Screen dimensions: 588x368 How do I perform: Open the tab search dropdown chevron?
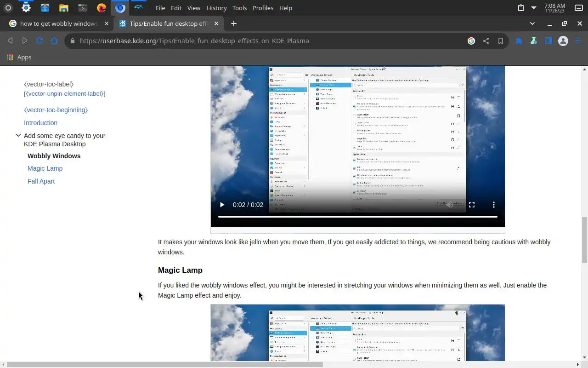pyautogui.click(x=532, y=23)
